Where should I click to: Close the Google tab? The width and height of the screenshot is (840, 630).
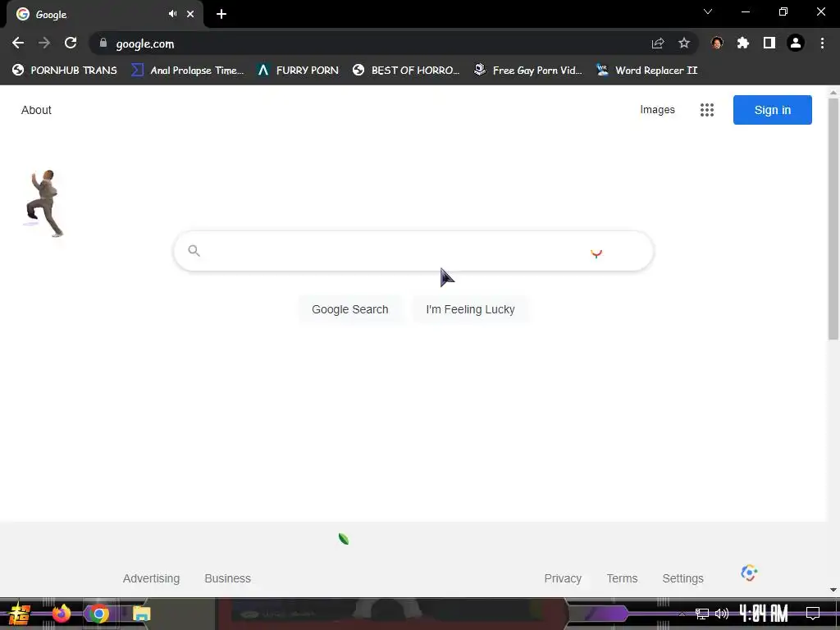[190, 14]
